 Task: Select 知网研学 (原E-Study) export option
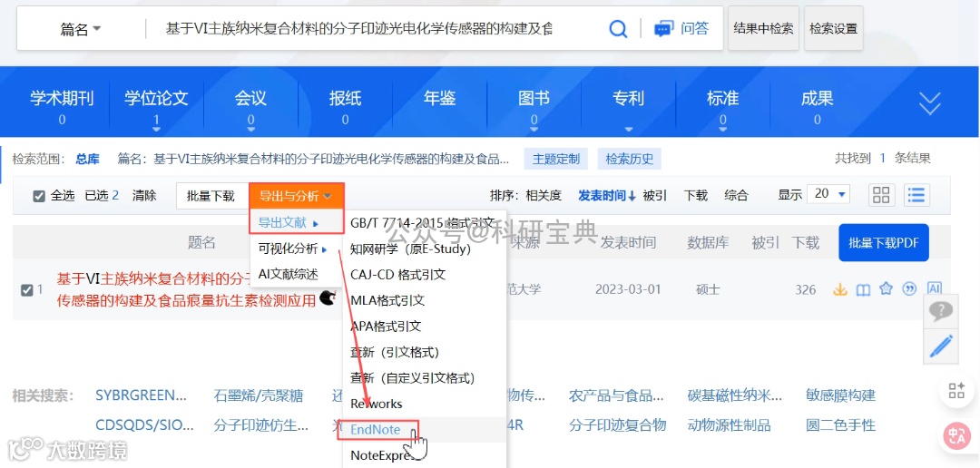[411, 249]
